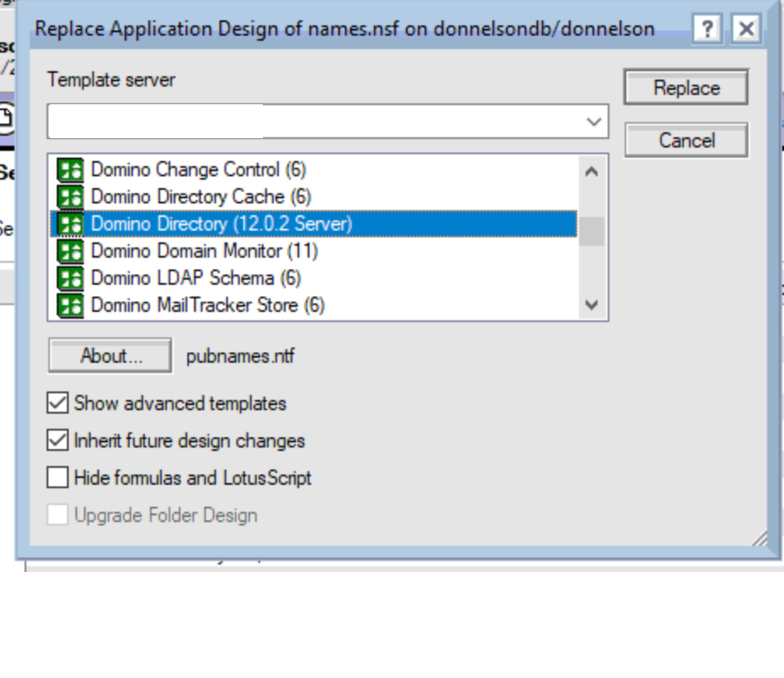Click the Domino LDAP Schema template icon
The width and height of the screenshot is (784, 678).
coord(70,279)
